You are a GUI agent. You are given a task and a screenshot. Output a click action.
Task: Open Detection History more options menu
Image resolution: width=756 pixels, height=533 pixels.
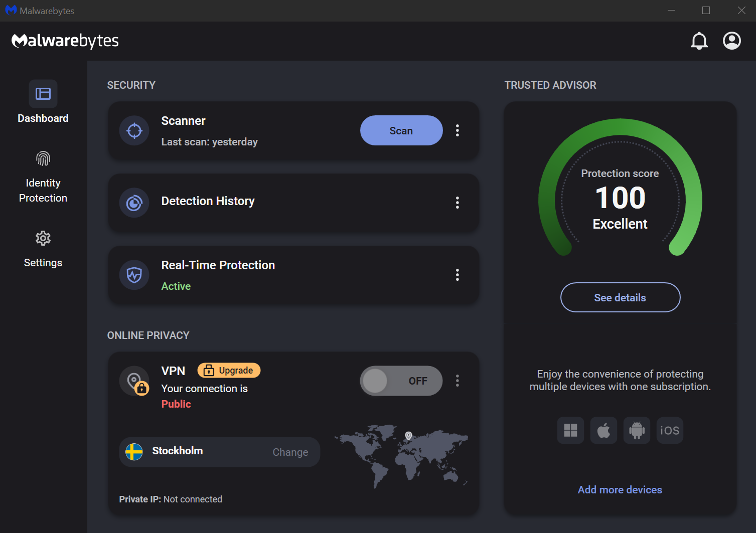457,203
